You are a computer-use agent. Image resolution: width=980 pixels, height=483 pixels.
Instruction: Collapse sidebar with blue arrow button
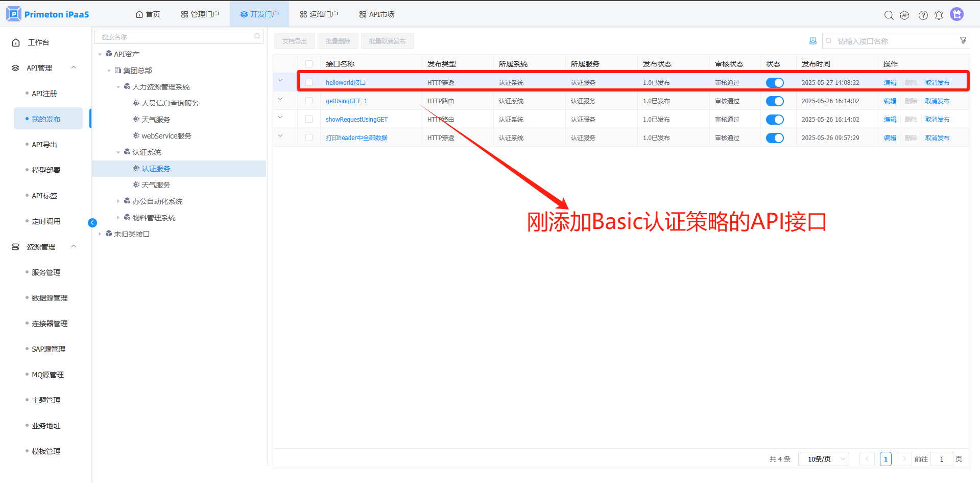coord(92,223)
